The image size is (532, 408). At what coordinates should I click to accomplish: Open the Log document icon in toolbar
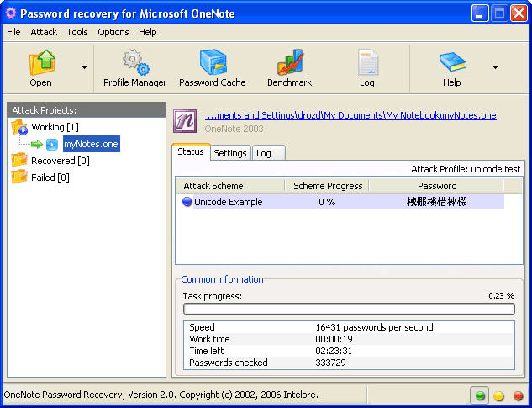[x=368, y=62]
